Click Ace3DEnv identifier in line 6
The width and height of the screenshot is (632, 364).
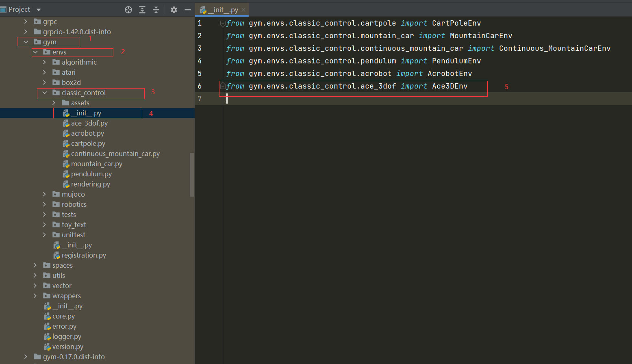coord(450,86)
